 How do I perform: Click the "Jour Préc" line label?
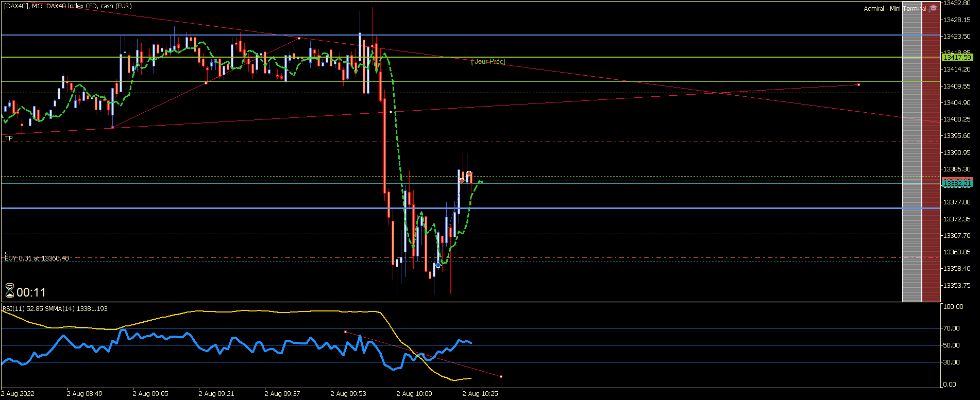488,61
